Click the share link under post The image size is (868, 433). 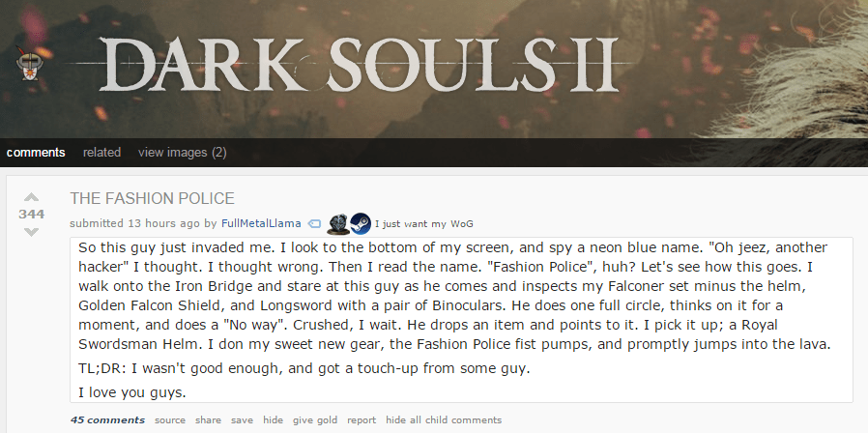click(208, 420)
